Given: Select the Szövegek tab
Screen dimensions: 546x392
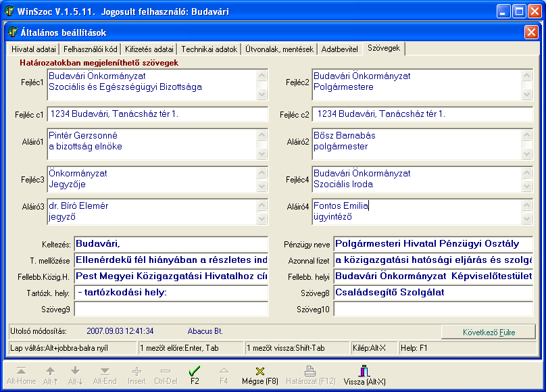Looking at the screenshot, I should (x=384, y=48).
